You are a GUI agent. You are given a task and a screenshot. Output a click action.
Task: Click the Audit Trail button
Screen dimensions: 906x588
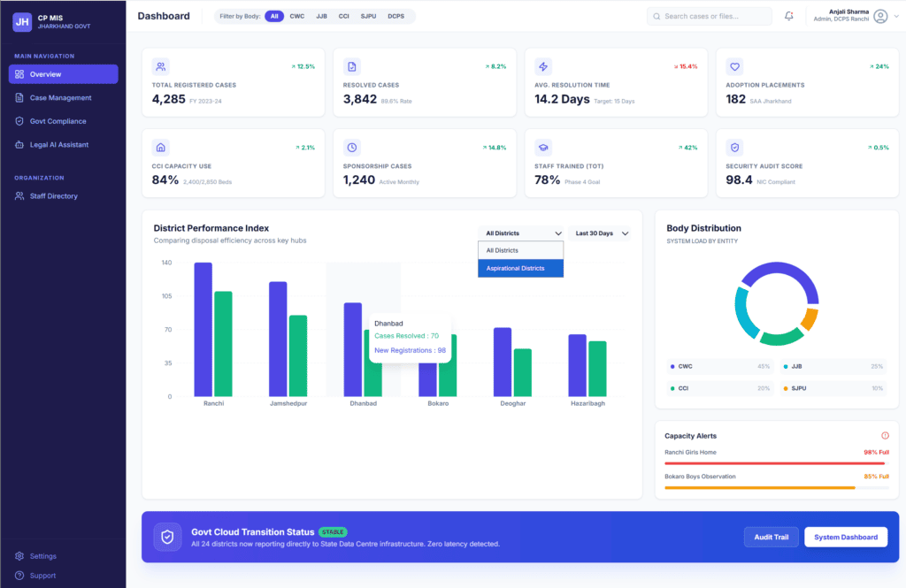pyautogui.click(x=772, y=537)
